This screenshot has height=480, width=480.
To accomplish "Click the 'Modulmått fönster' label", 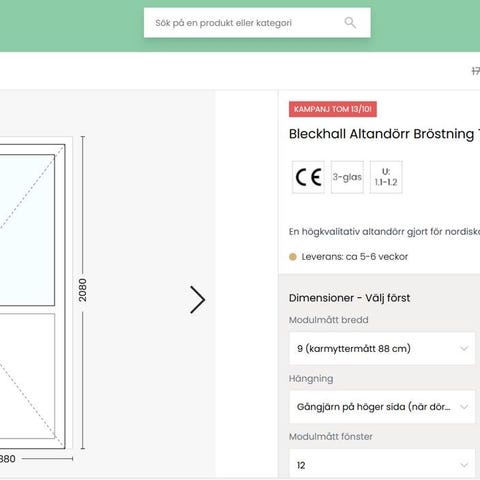I will coord(331,437).
